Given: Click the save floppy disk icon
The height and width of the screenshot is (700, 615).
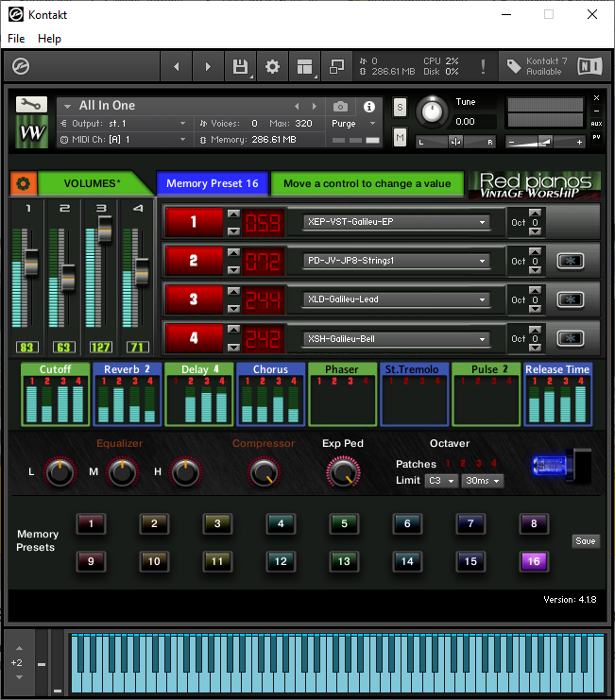Looking at the screenshot, I should point(241,66).
